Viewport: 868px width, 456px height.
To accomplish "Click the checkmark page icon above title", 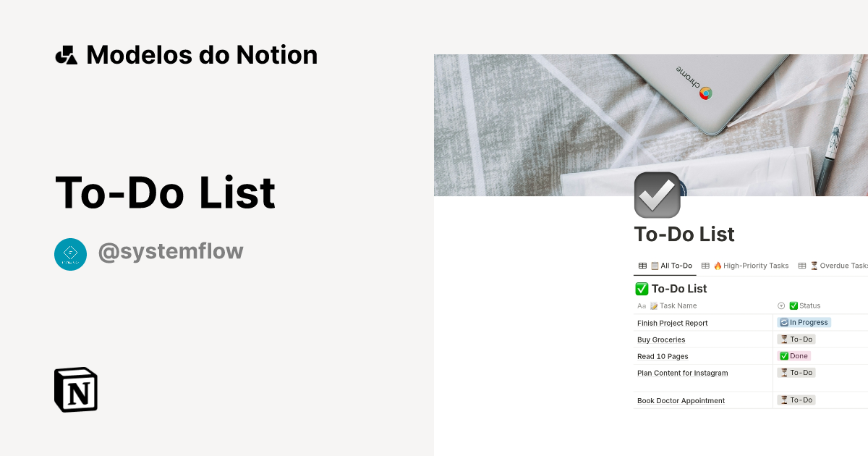I will point(657,195).
